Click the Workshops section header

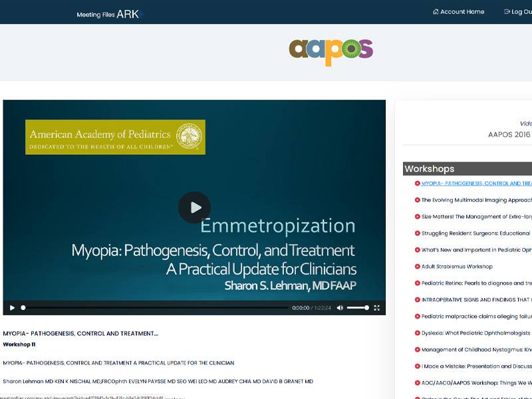[x=467, y=169]
